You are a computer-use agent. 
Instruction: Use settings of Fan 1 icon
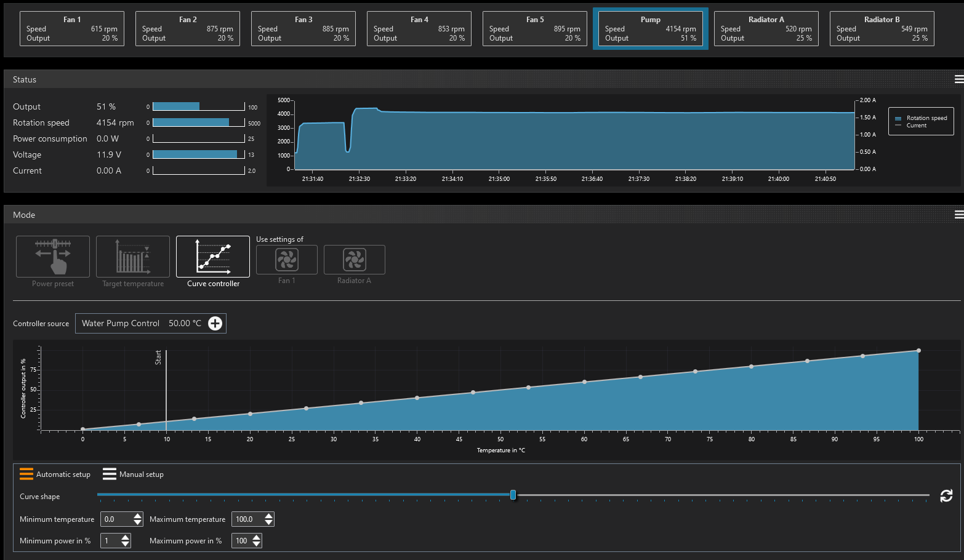coord(287,260)
